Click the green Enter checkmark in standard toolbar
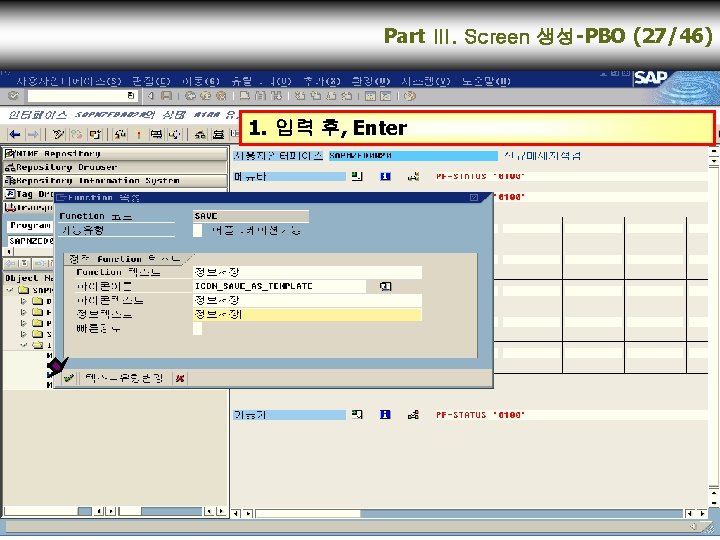This screenshot has height=540, width=720. pos(13,96)
